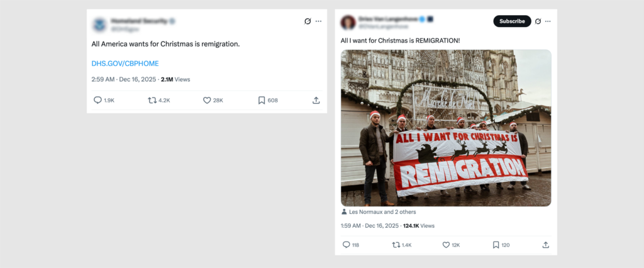Reply to the tweet with 118 replies
Viewport: 644px width, 268px height.
(x=346, y=245)
